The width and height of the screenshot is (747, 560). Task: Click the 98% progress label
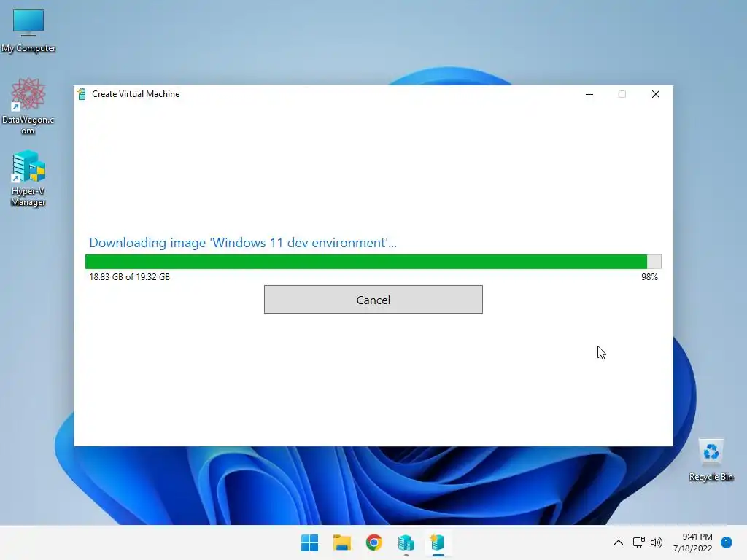click(649, 276)
